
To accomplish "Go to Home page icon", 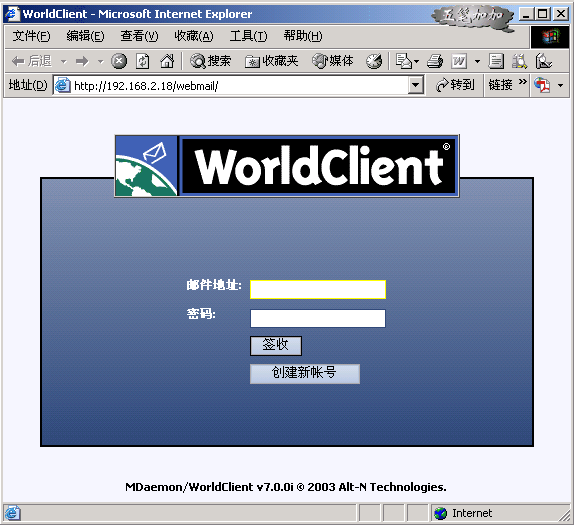I will [x=167, y=61].
